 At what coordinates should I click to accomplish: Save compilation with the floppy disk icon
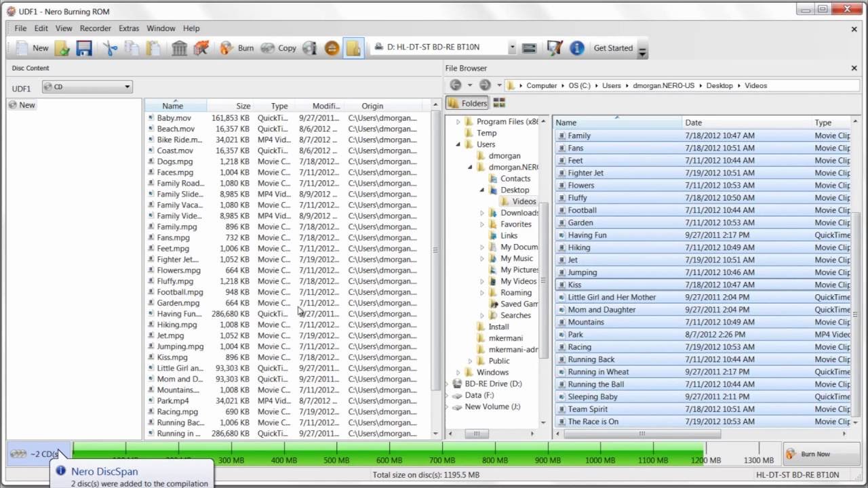pyautogui.click(x=84, y=48)
